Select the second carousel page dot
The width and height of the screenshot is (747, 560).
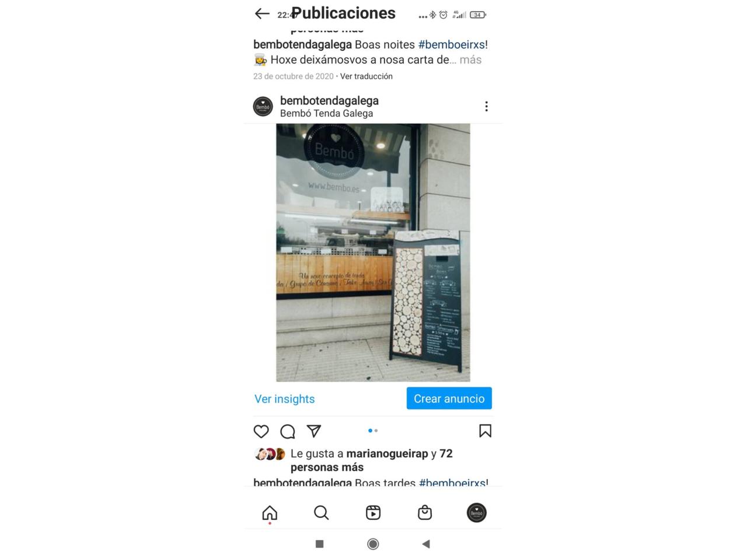pos(376,430)
